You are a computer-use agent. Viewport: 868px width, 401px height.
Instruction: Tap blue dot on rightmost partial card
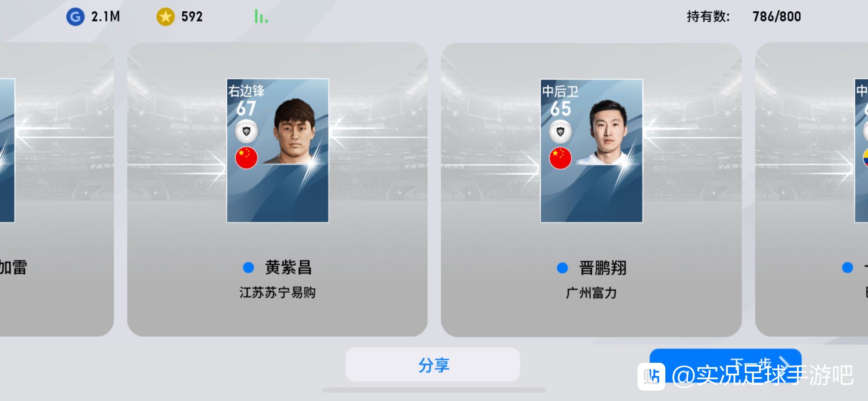(x=847, y=267)
